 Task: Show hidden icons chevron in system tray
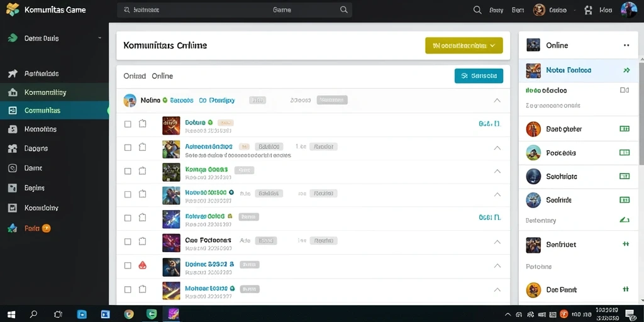[509, 314]
